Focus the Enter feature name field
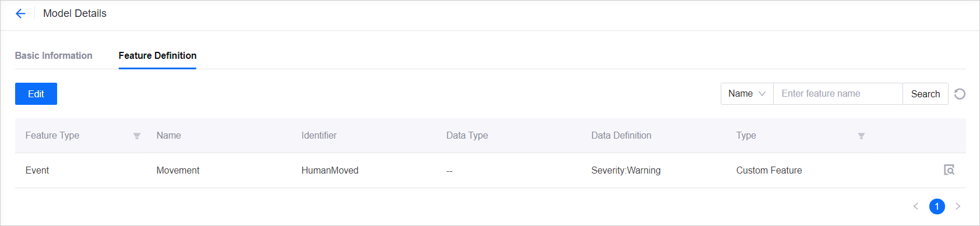 [838, 94]
